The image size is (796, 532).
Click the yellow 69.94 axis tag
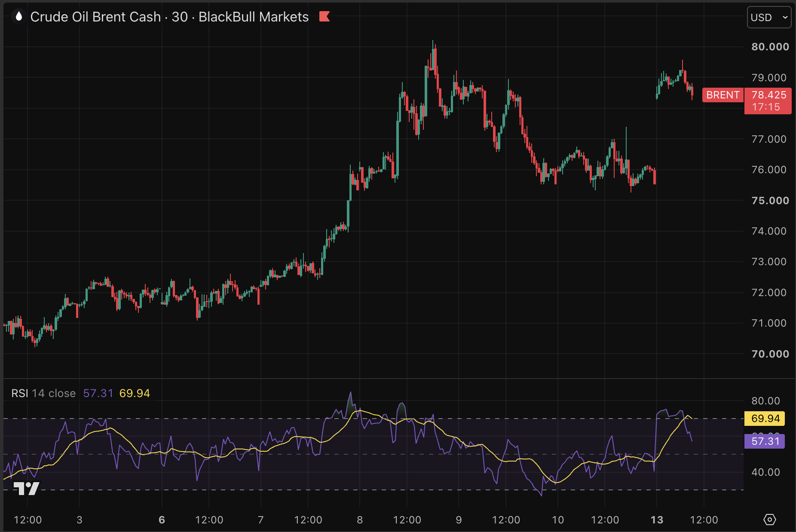765,418
